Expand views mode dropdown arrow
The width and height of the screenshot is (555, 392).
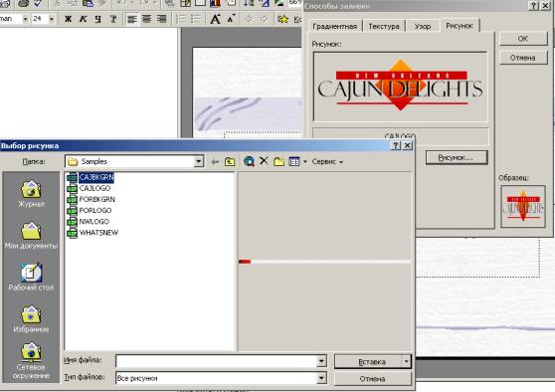coord(304,162)
